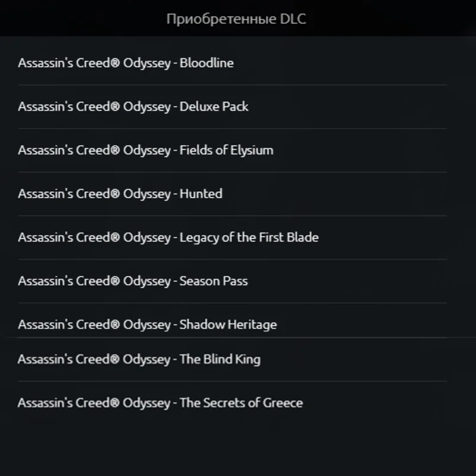Select the Hunted DLC entry
This screenshot has height=476, width=476.
coord(120,193)
